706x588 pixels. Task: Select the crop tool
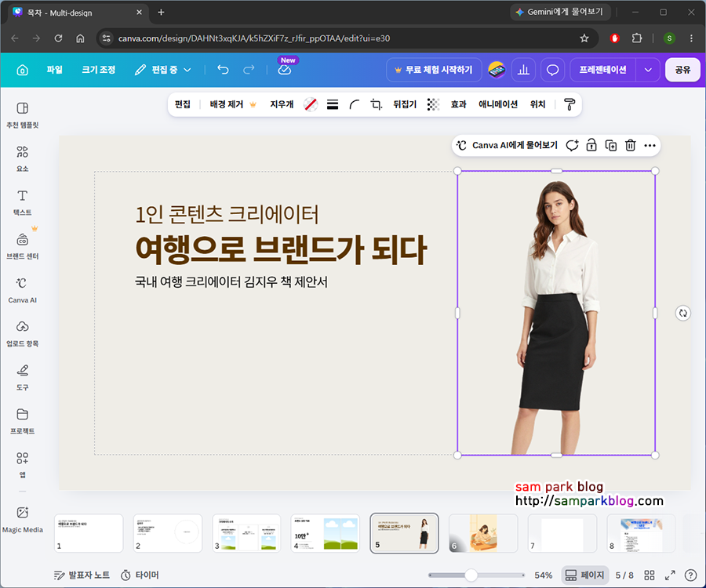(376, 104)
